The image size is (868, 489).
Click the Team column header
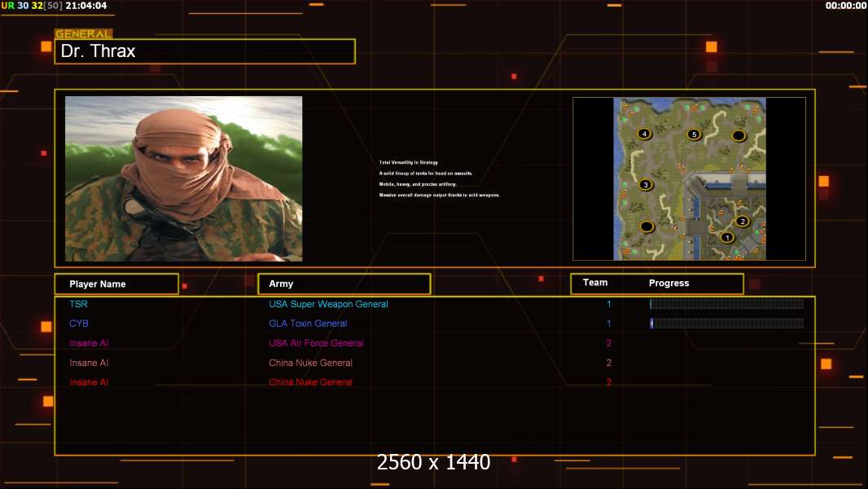(x=595, y=283)
